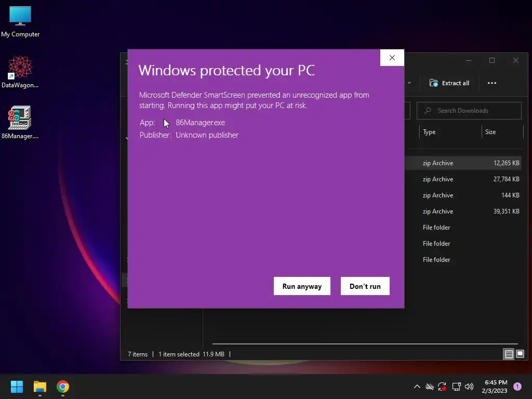Select the 39,351 KB zip Archive row
The image size is (532, 399).
(x=464, y=211)
